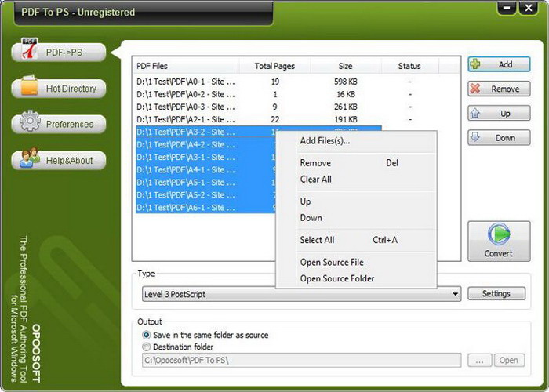
Task: Minimize the PDF To PS window
Action: tap(507, 8)
